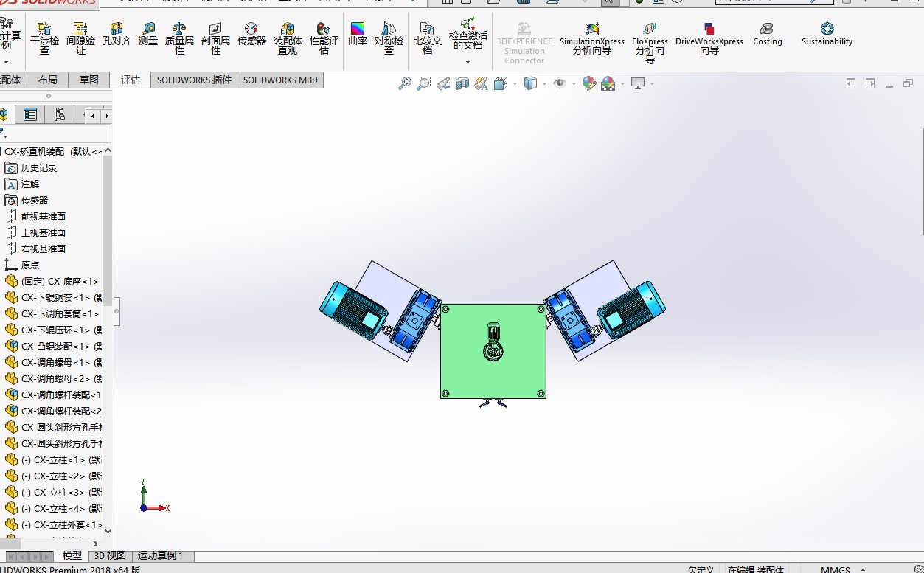Click the 传感器 sensor tool in the ribbon
Screen dimensions: 924x573
click(251, 35)
